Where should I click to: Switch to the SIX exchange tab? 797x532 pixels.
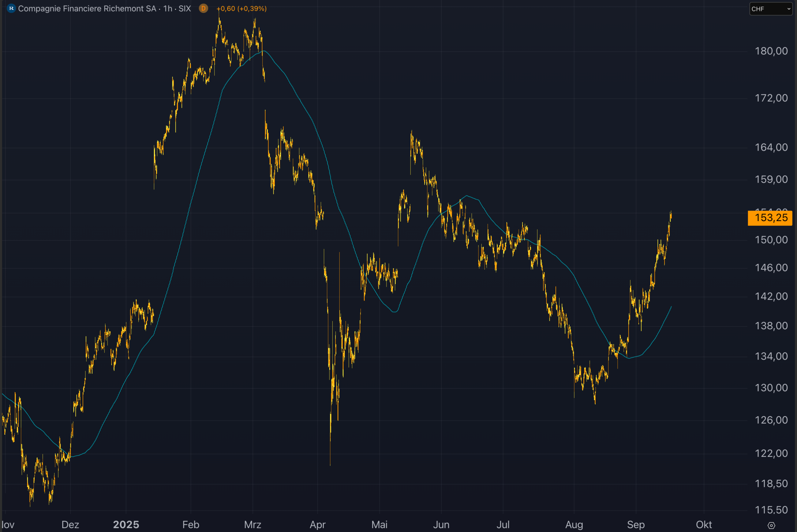(x=185, y=8)
